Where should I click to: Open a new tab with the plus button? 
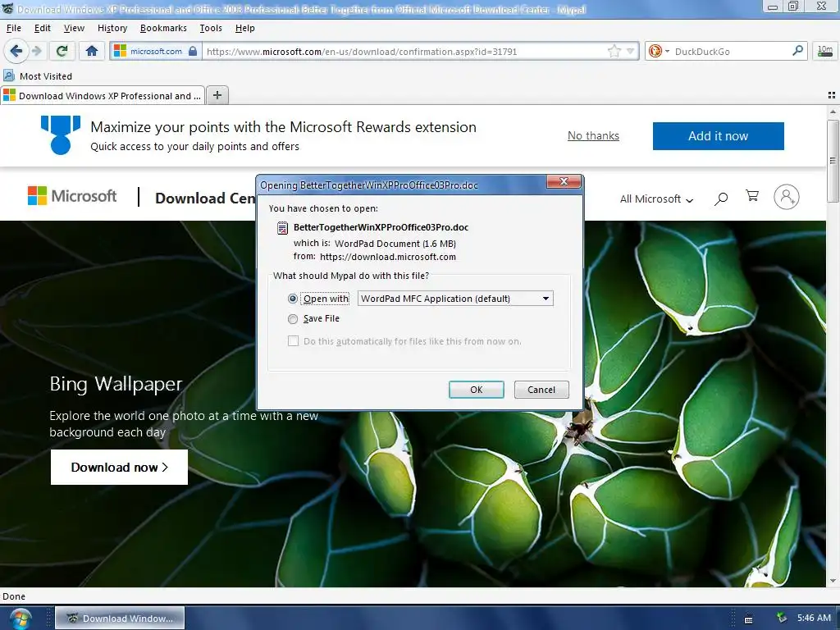pos(217,95)
